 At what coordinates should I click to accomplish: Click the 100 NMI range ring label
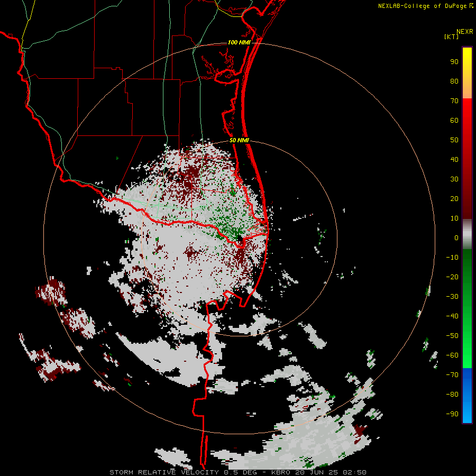click(239, 42)
